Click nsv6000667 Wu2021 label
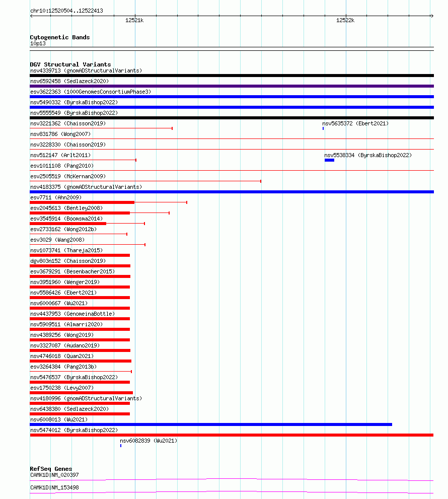The image size is (448, 499). [59, 303]
